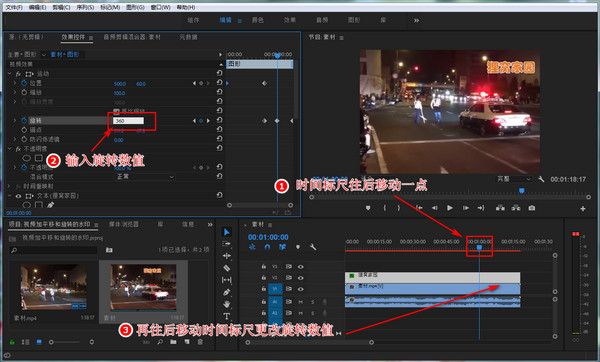The image size is (600, 362).
Task: Mark In point in Program monitor
Action: coord(385,208)
